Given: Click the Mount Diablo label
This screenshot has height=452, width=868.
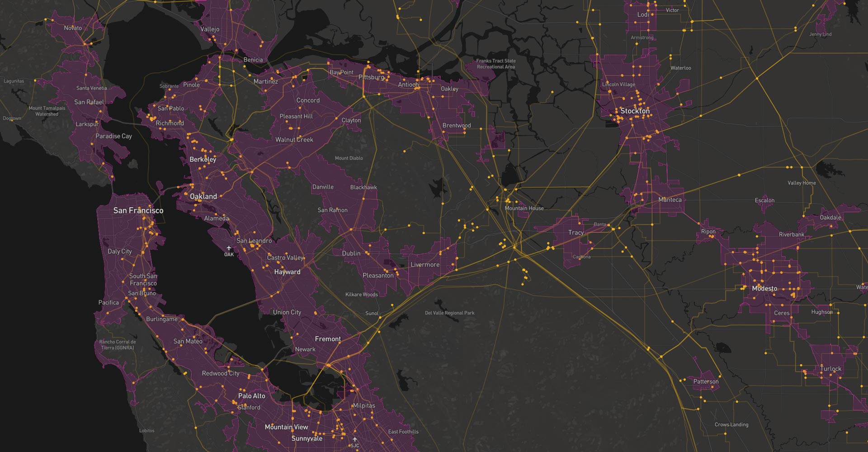Looking at the screenshot, I should [x=349, y=158].
